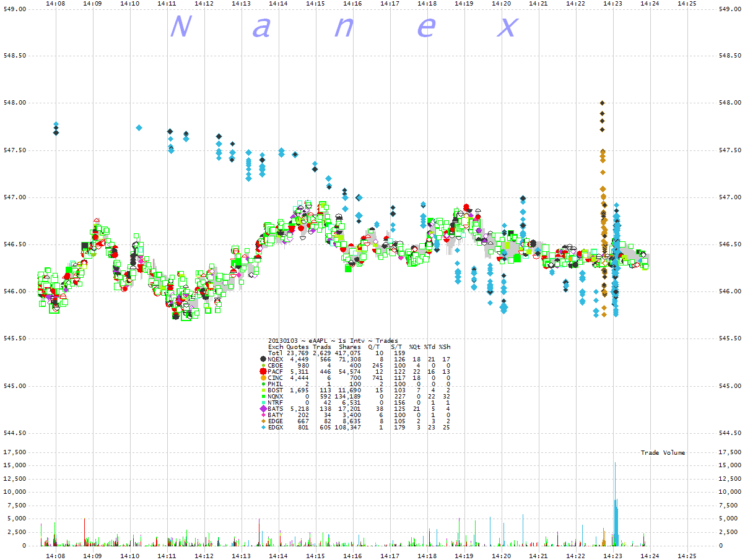The image size is (745, 560).
Task: Click the "Totl" row label in the legend
Action: [x=276, y=353]
